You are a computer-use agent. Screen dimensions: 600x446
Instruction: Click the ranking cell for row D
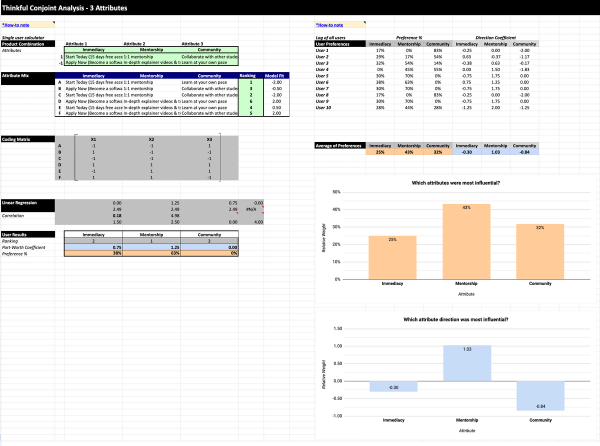pyautogui.click(x=251, y=101)
